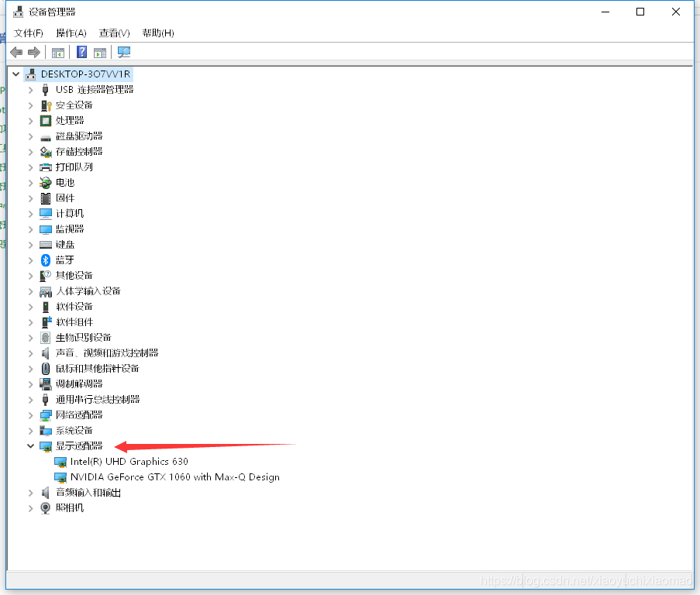Select the 键盘 keyboard icon
Image resolution: width=700 pixels, height=595 pixels.
pyautogui.click(x=46, y=244)
